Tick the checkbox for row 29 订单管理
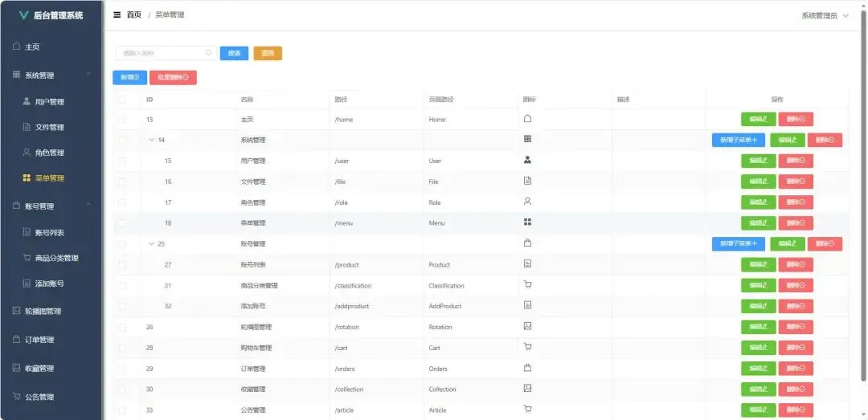 pos(122,369)
